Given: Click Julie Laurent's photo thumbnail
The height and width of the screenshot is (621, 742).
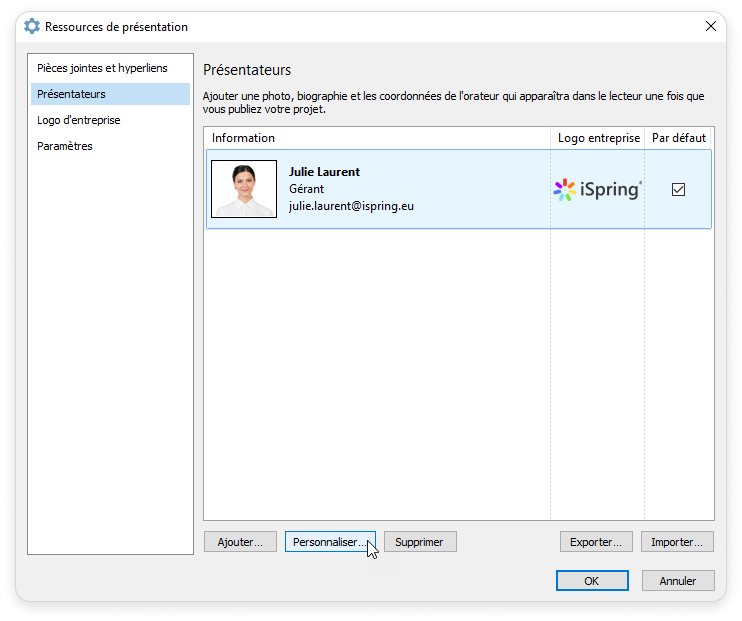Looking at the screenshot, I should [244, 189].
